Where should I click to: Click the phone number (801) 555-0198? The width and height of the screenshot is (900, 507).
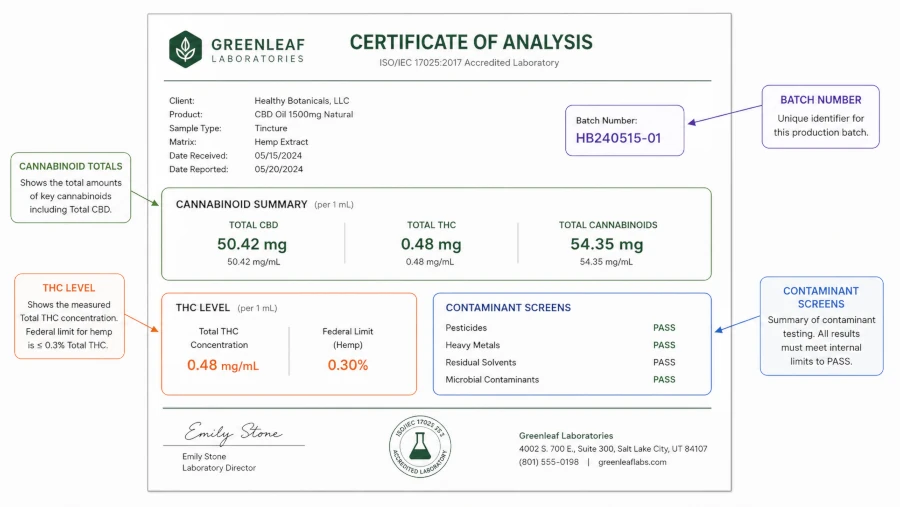[549, 462]
